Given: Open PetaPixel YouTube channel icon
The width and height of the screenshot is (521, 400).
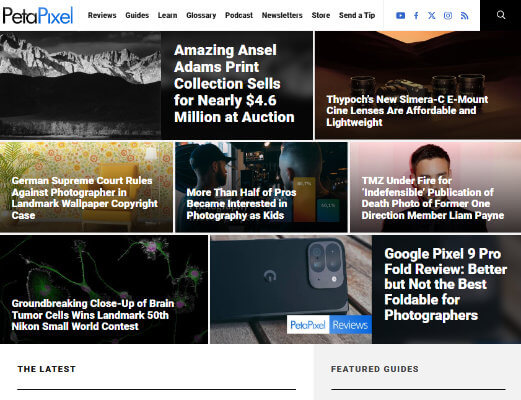Looking at the screenshot, I should [x=400, y=15].
